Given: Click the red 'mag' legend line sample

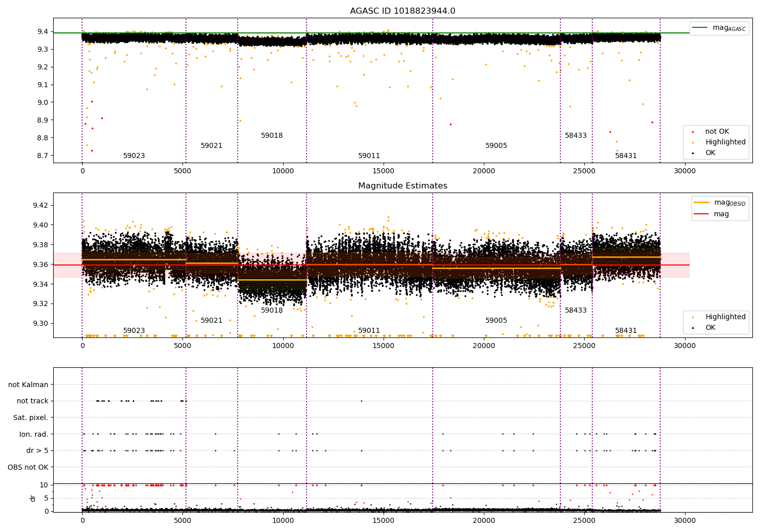Looking at the screenshot, I should pos(701,214).
